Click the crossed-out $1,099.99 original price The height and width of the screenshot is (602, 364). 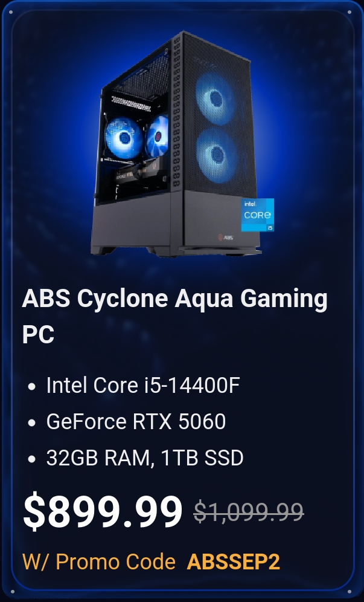coord(249,512)
